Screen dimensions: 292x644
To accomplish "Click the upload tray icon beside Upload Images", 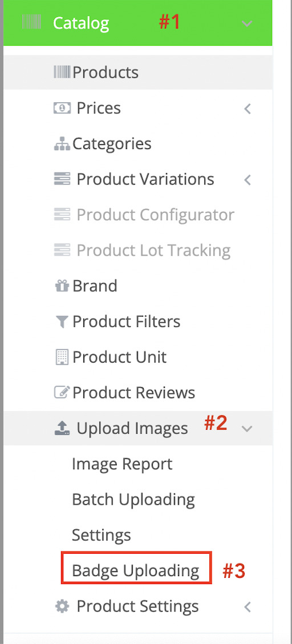I will coord(62,428).
